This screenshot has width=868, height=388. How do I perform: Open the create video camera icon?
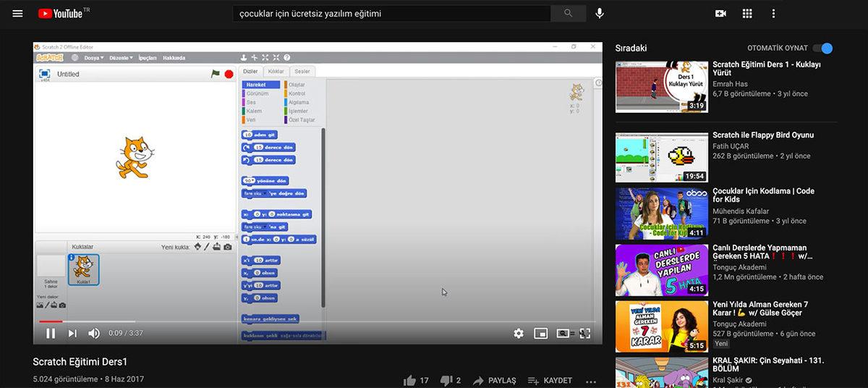(x=720, y=14)
